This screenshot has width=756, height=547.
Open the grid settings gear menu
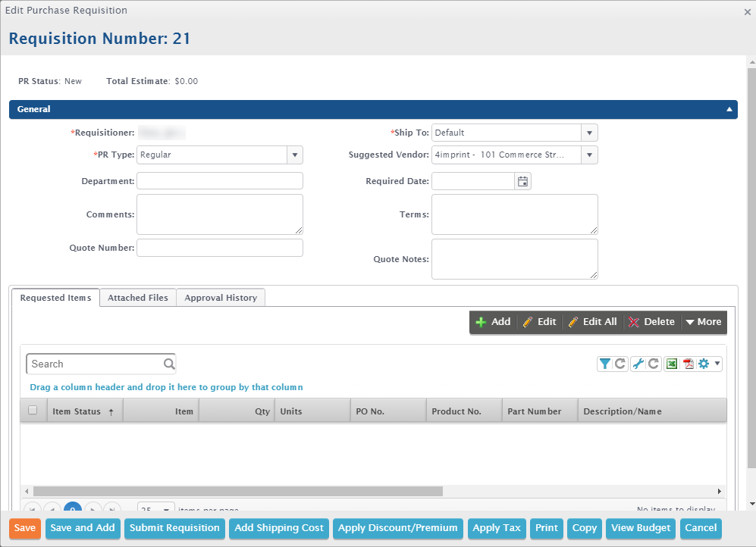[708, 364]
